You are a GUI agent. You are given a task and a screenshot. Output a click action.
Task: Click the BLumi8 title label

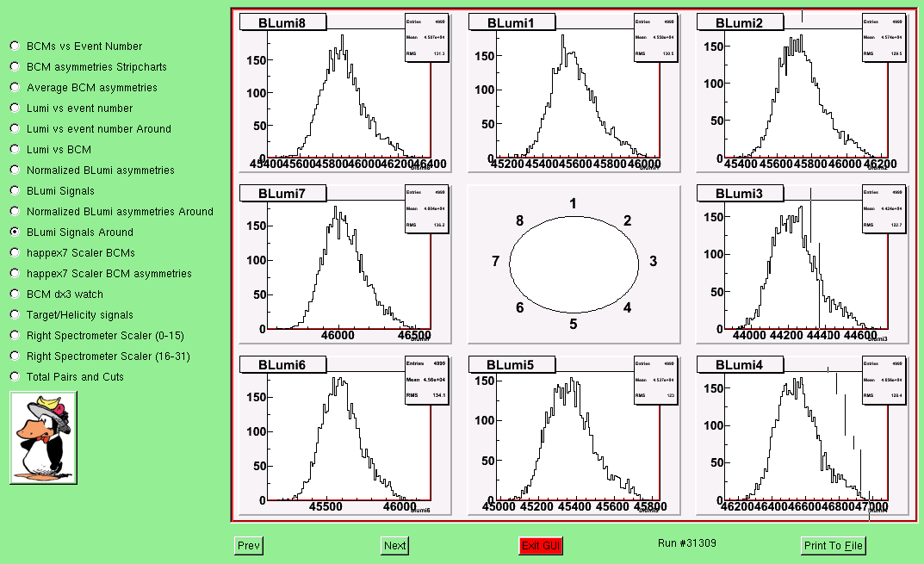tap(282, 22)
